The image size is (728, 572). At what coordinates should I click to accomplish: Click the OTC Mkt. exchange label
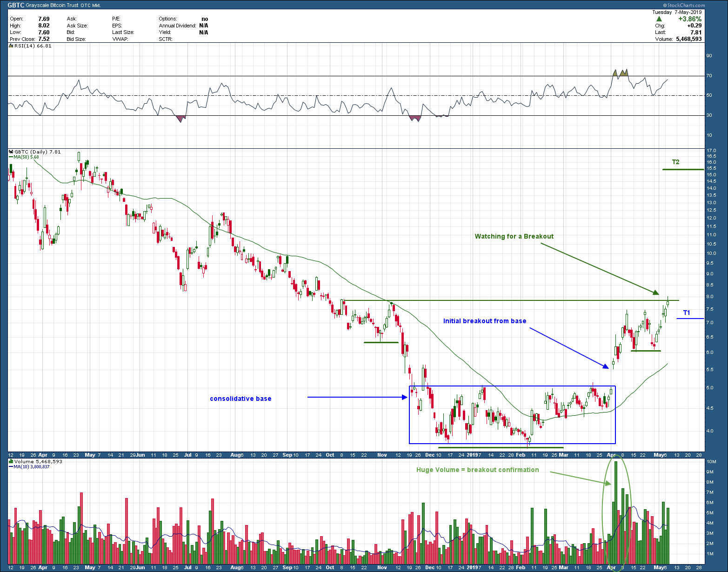91,6
